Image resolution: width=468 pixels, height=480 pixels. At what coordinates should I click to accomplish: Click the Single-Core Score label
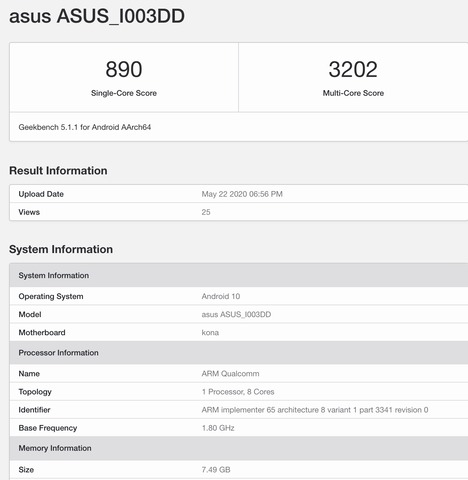124,93
